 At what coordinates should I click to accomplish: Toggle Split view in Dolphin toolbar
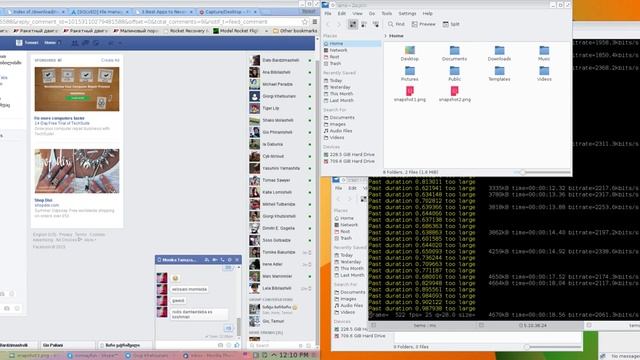[451, 24]
